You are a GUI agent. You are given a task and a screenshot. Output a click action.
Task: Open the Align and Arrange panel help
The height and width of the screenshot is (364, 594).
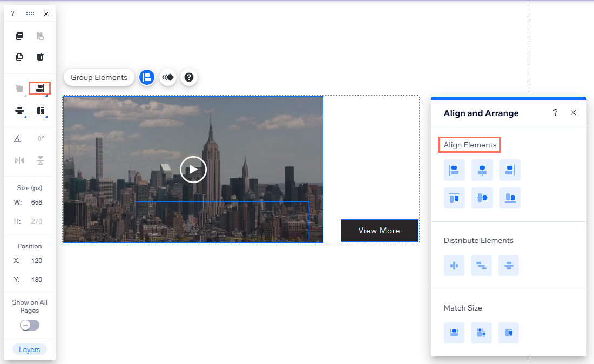point(555,112)
